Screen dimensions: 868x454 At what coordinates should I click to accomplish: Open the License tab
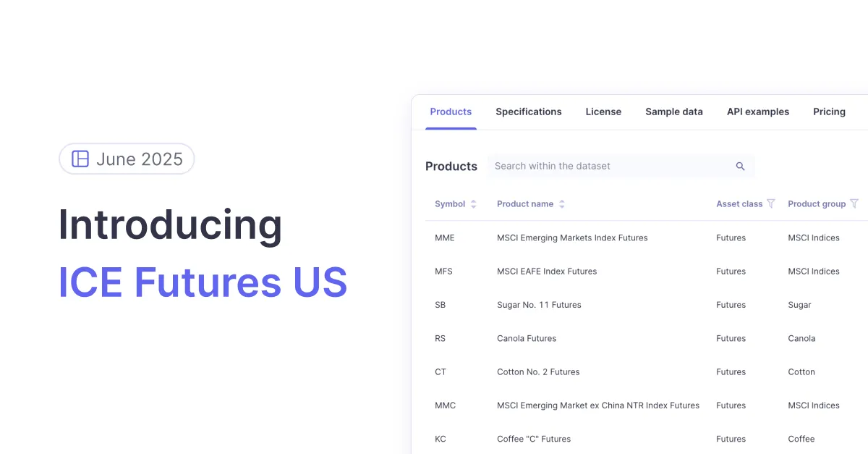pyautogui.click(x=603, y=112)
